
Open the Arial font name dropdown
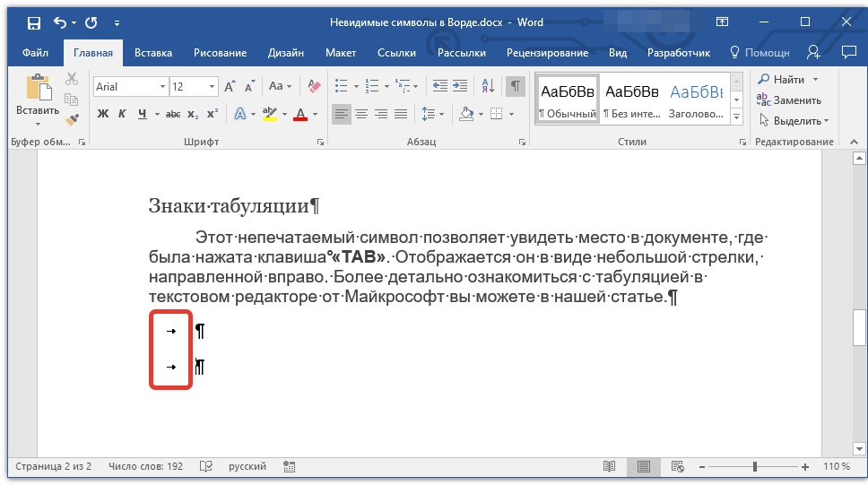pyautogui.click(x=162, y=87)
